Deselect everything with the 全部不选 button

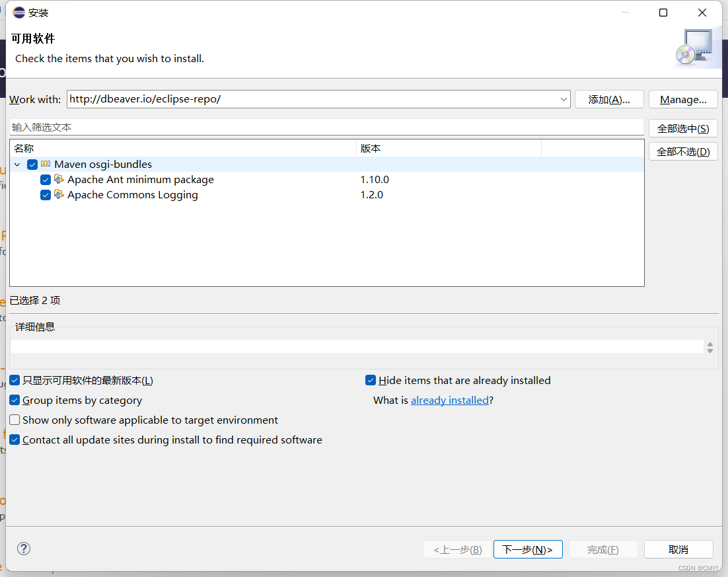(683, 151)
